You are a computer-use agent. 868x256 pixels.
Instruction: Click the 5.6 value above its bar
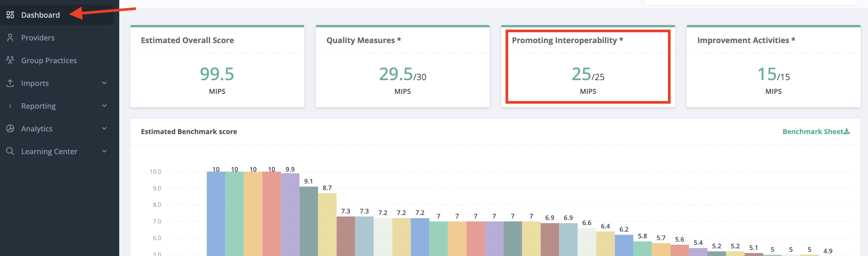tap(680, 240)
